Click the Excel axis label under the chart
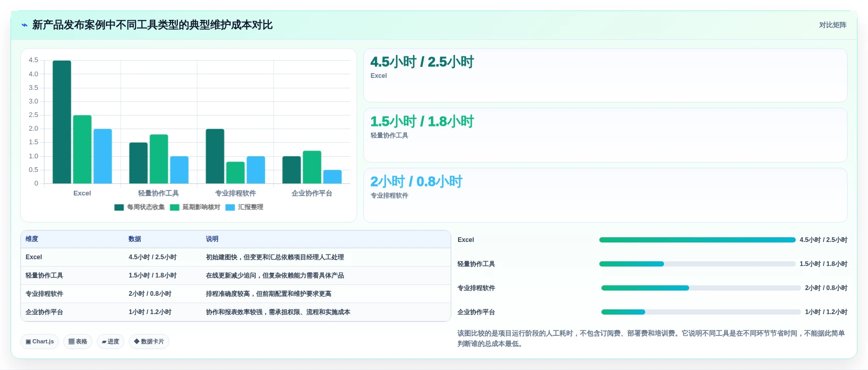The height and width of the screenshot is (370, 868). pos(82,193)
